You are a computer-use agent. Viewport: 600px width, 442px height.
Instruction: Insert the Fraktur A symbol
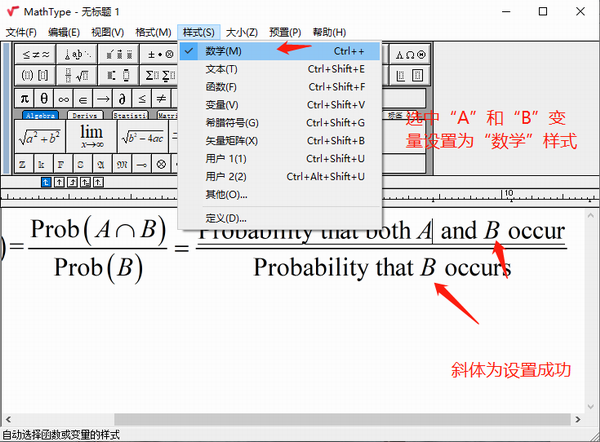point(101,164)
